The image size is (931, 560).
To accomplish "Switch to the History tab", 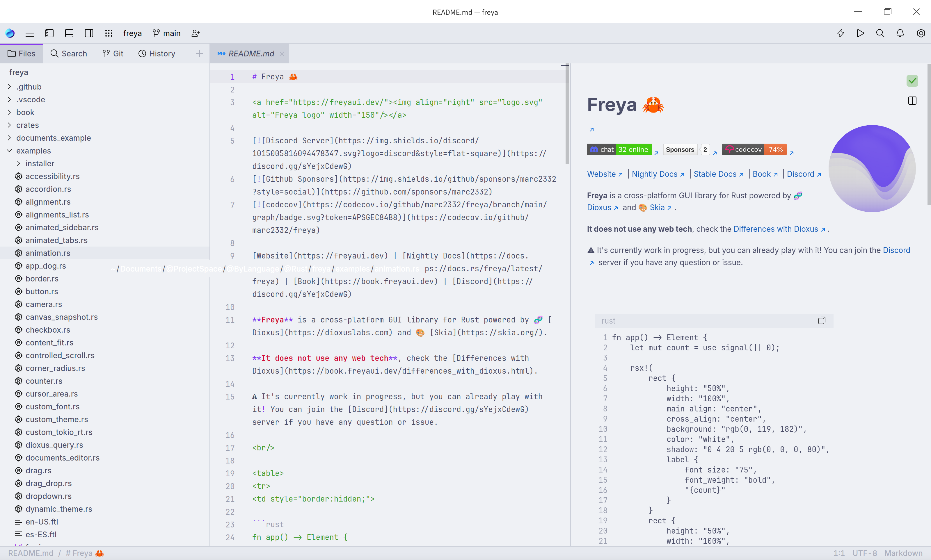I will [x=157, y=53].
